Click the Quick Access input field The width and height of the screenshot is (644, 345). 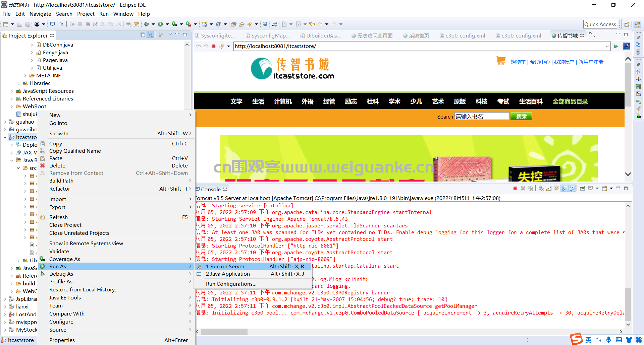click(600, 24)
